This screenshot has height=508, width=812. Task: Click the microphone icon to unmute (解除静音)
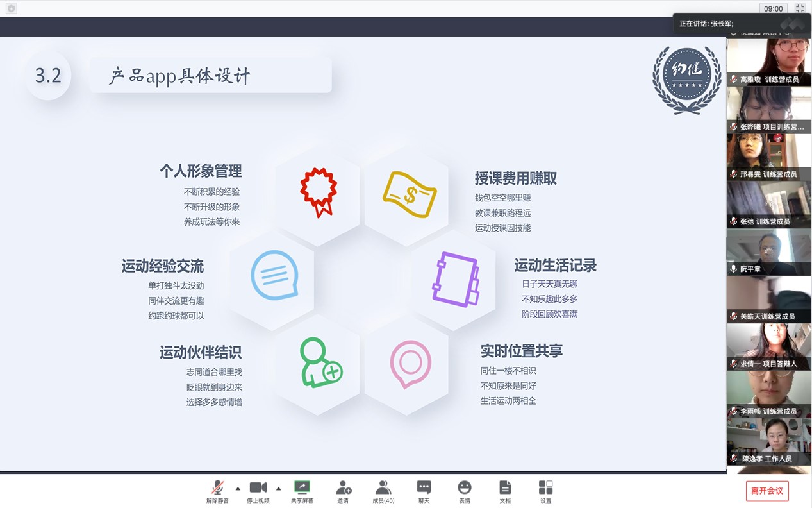point(218,487)
